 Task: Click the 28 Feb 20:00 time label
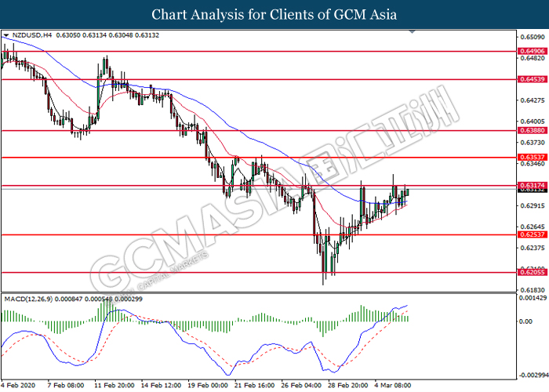[348, 385]
